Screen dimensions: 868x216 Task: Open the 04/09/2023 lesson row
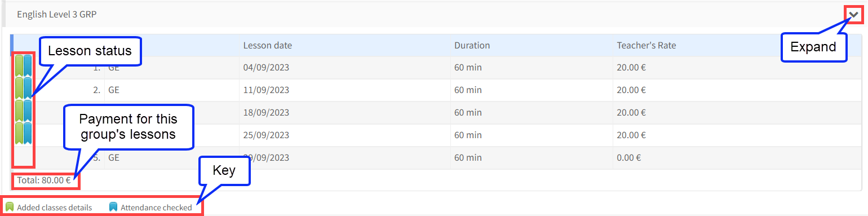tap(436, 68)
